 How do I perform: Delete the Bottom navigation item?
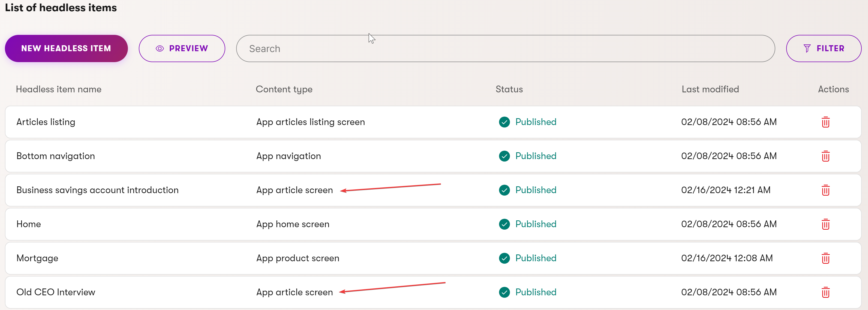tap(825, 156)
